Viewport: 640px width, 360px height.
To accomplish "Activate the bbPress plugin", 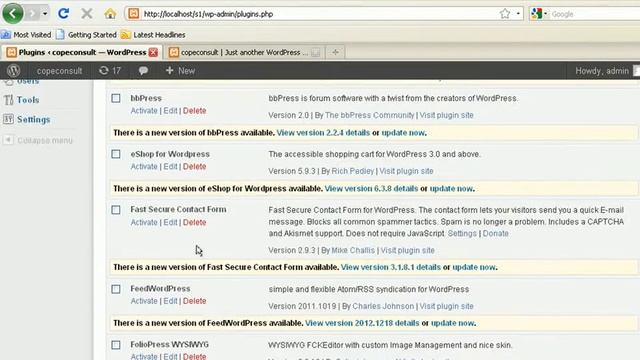I will click(x=144, y=111).
